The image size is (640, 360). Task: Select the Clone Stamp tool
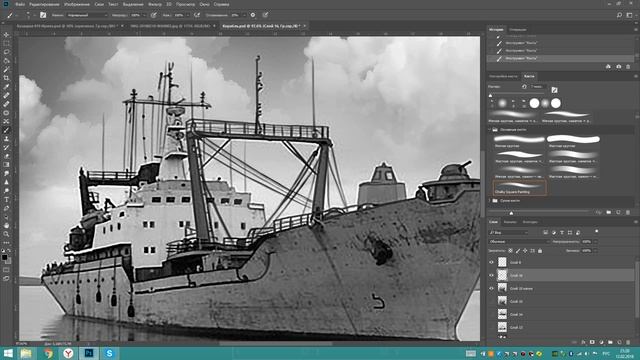(6, 139)
